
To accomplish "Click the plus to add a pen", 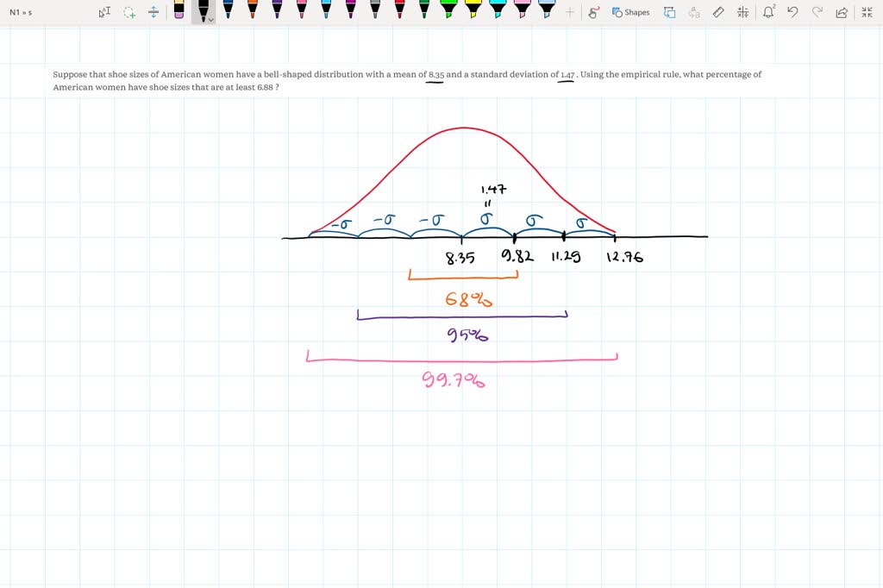I will tap(569, 12).
